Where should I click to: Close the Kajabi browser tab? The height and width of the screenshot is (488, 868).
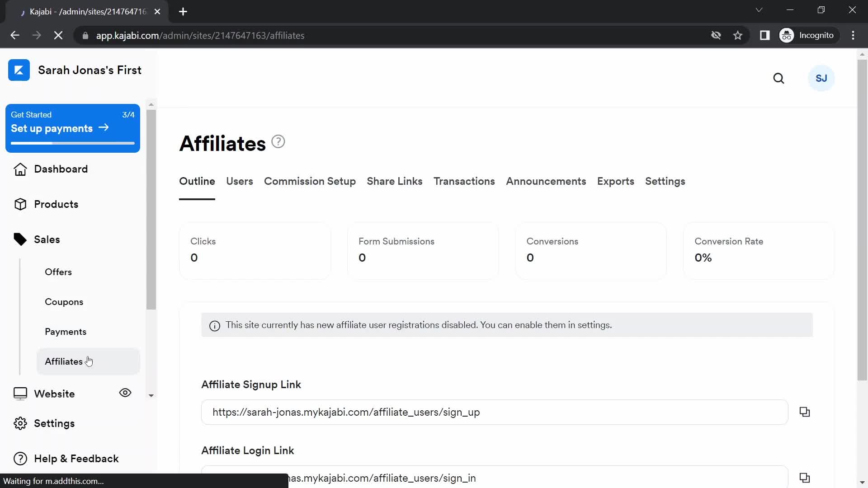[x=157, y=12]
